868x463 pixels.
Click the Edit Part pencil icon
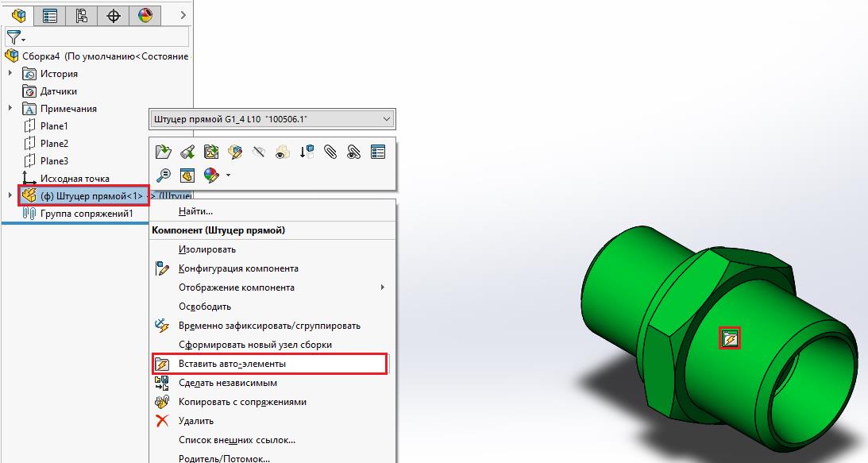(235, 152)
